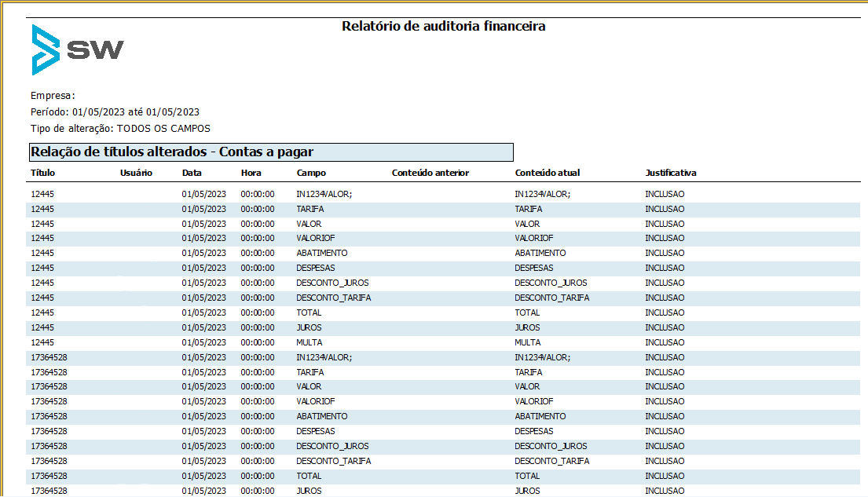Click 'INCLUSAO' in the 12445 MULTA row

coord(665,342)
